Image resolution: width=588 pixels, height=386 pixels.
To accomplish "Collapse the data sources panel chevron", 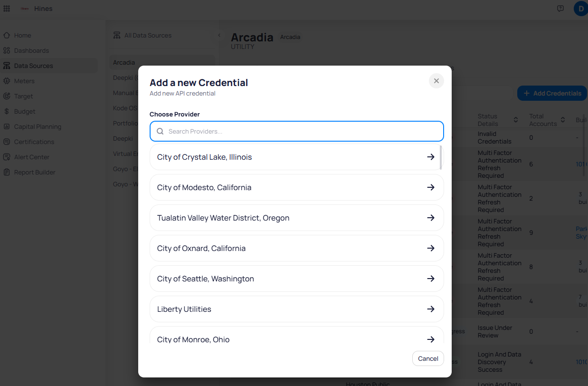I will tap(219, 35).
